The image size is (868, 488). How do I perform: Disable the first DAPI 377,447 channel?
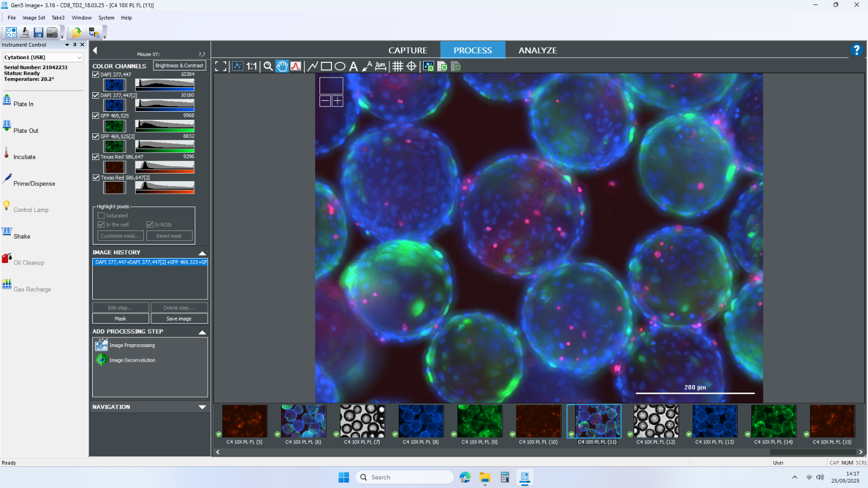coord(96,74)
